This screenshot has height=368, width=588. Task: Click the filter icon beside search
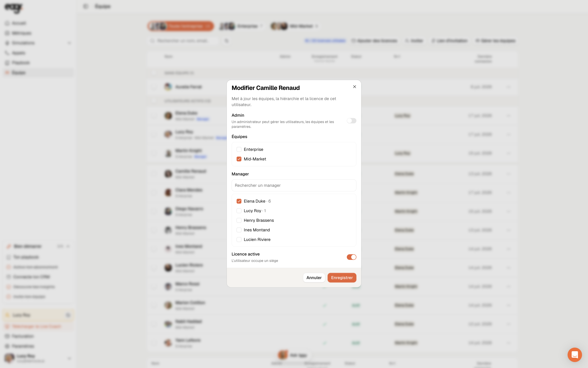point(227,41)
